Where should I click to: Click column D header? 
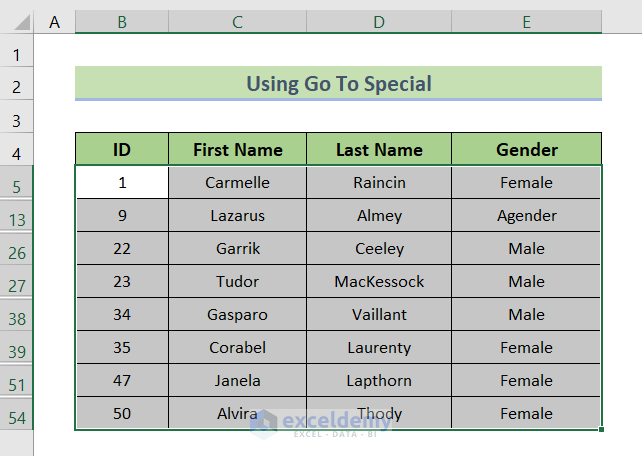[x=379, y=21]
